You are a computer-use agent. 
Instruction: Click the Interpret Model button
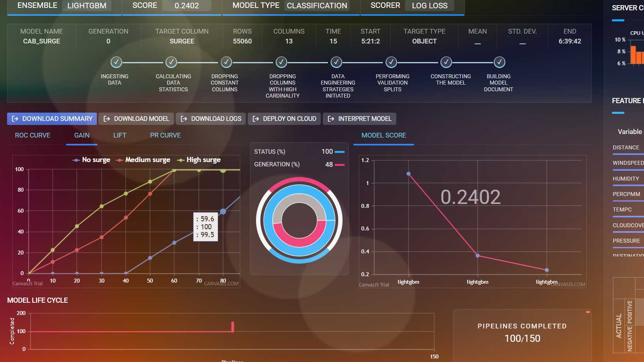(360, 119)
